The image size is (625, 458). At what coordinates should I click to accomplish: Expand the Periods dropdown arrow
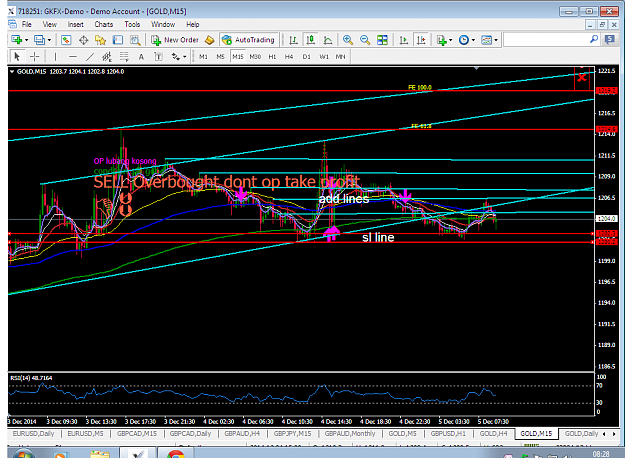[474, 40]
